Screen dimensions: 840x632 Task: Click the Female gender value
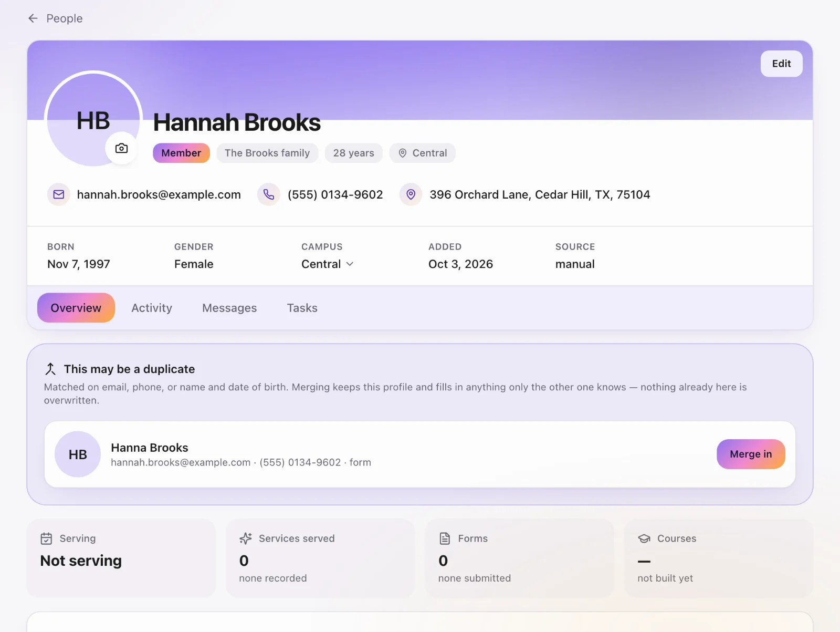click(x=194, y=264)
